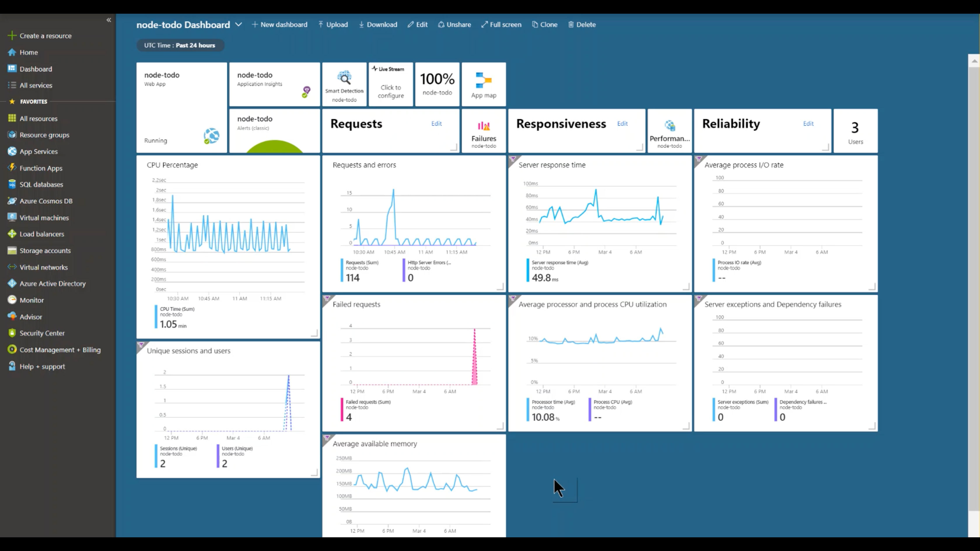
Task: Upload a dashboard using the toolbar icon
Action: 333,24
